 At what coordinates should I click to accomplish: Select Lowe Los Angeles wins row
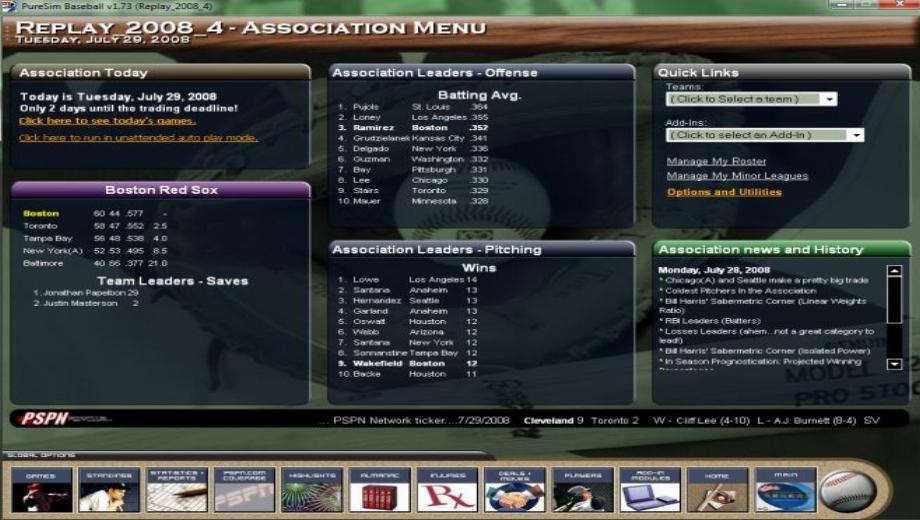[x=408, y=280]
